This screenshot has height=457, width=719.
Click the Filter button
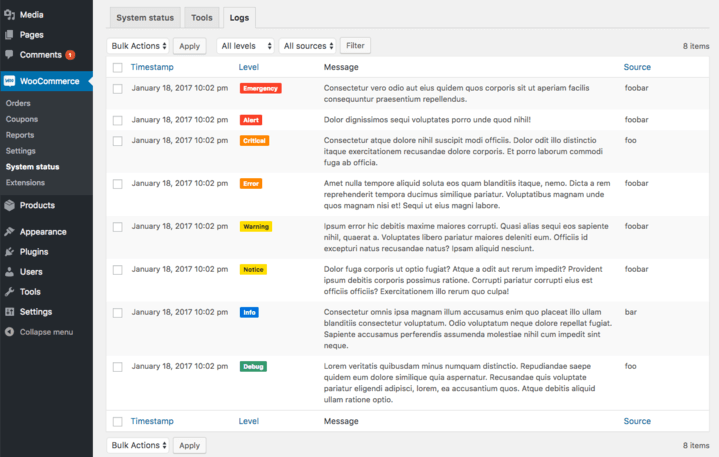pyautogui.click(x=355, y=46)
